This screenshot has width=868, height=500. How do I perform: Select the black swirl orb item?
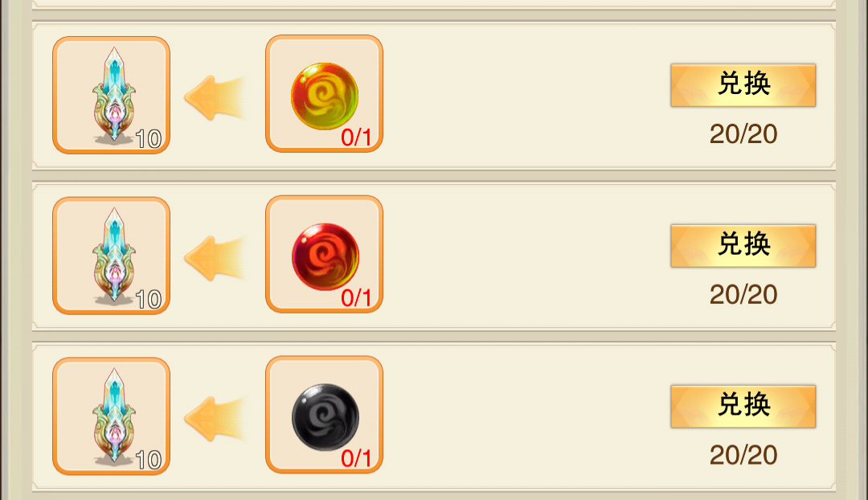[325, 415]
